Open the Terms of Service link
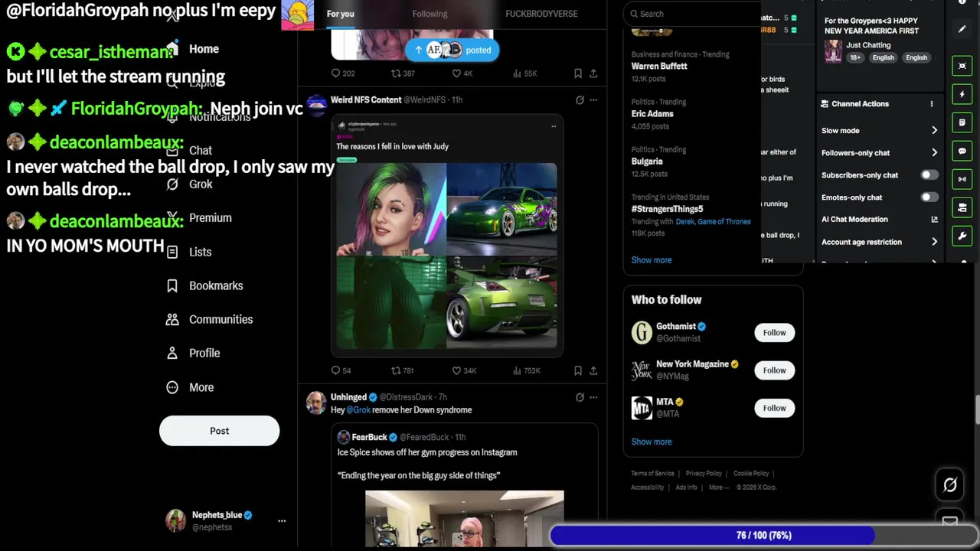980x551 pixels. coord(652,474)
